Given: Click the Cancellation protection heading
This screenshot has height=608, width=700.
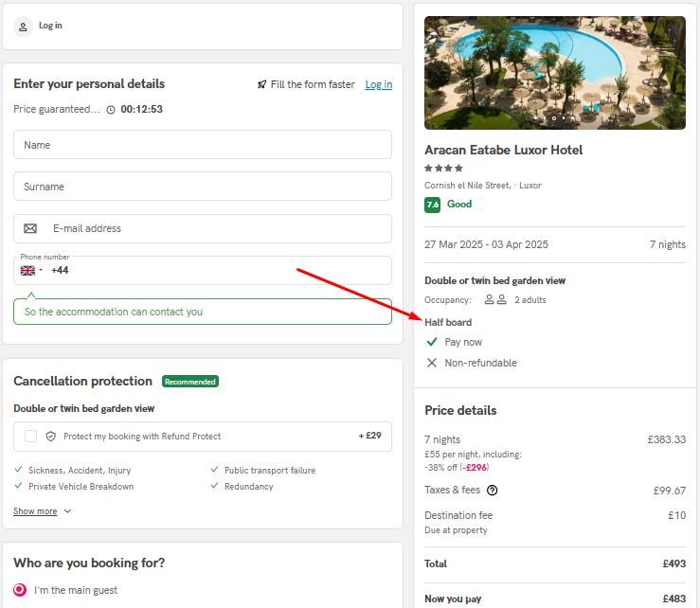Looking at the screenshot, I should 83,382.
